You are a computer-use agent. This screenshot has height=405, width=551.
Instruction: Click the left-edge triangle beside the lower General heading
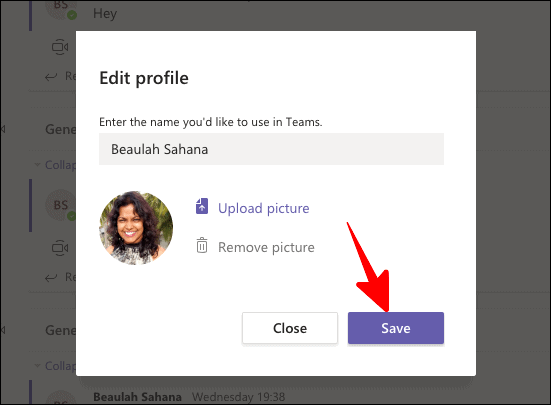coord(3,330)
